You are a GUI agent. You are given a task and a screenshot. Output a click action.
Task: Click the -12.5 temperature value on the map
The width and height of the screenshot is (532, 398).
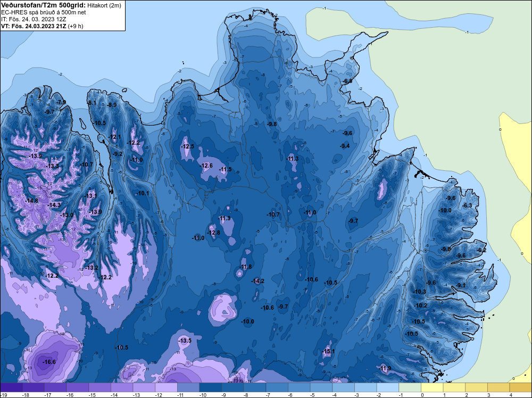188,146
